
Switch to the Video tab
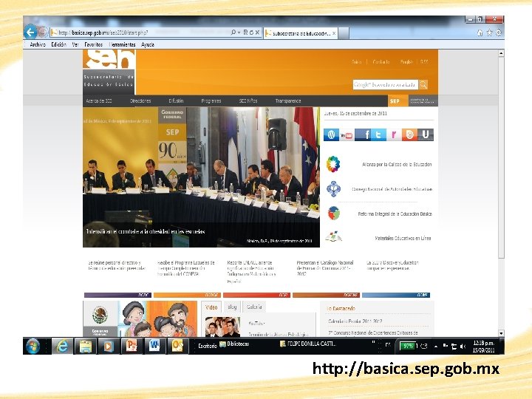pos(211,307)
